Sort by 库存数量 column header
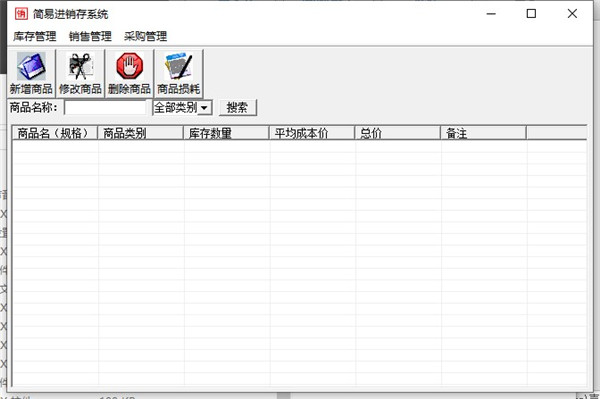Screen dimensions: 600x399 (226, 133)
